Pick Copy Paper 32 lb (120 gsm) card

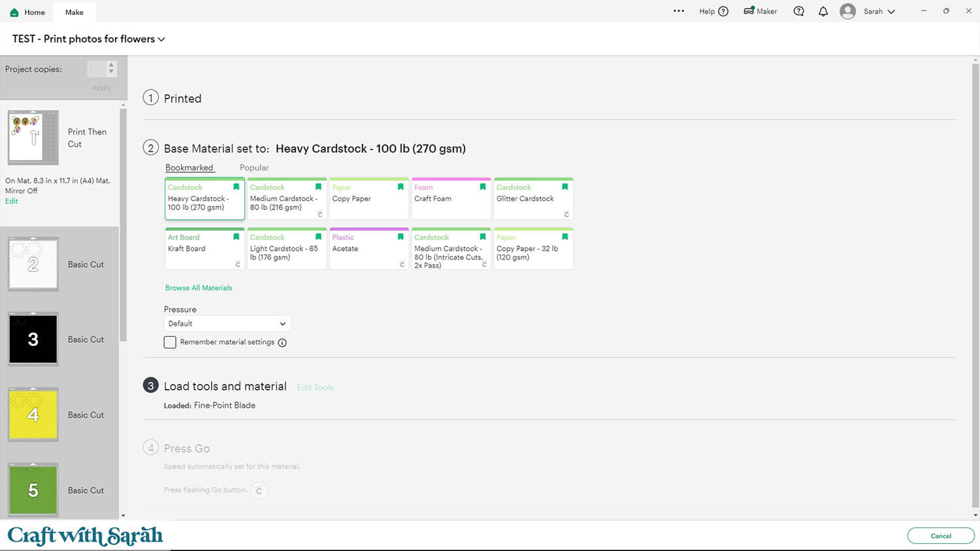point(534,249)
